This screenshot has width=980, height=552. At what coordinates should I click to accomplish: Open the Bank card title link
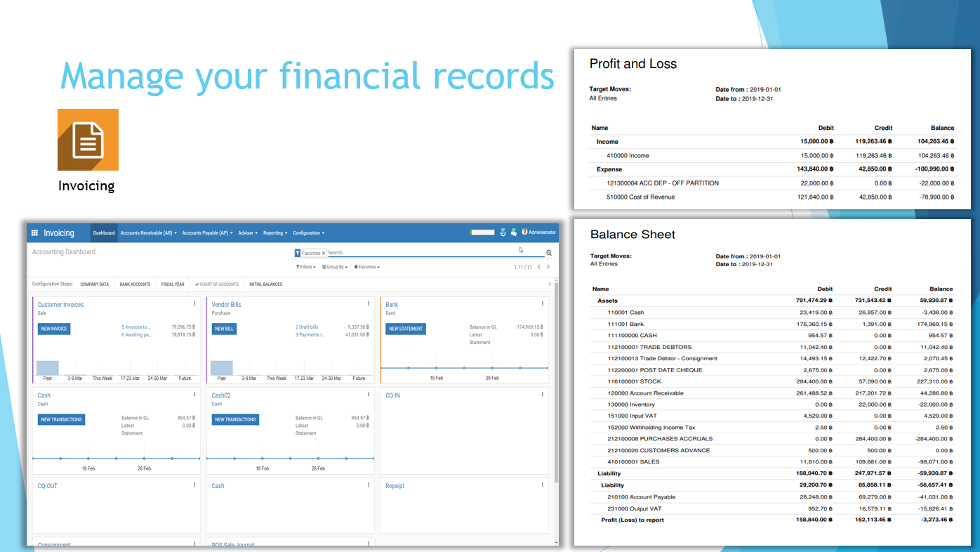click(x=392, y=305)
